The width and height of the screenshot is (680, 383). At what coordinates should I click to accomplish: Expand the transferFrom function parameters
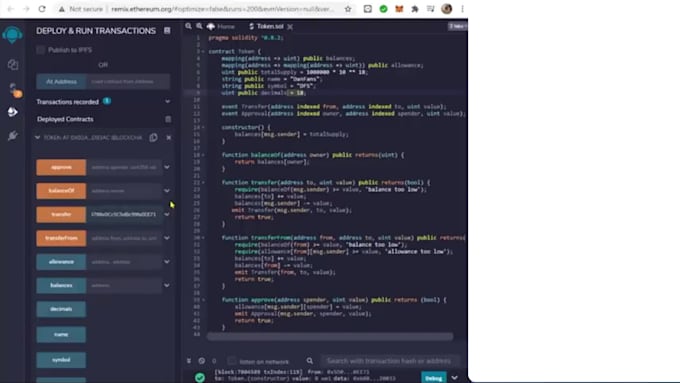click(167, 238)
